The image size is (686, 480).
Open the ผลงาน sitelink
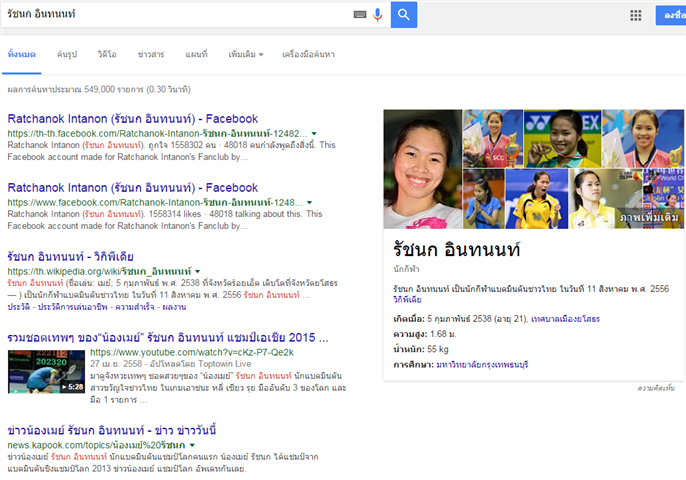(174, 307)
